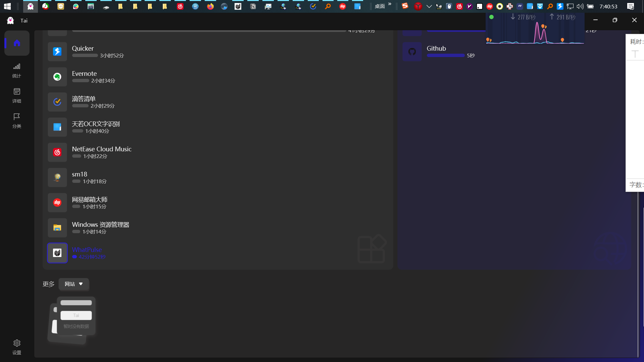
Task: Click the Quicker app icon
Action: click(57, 52)
